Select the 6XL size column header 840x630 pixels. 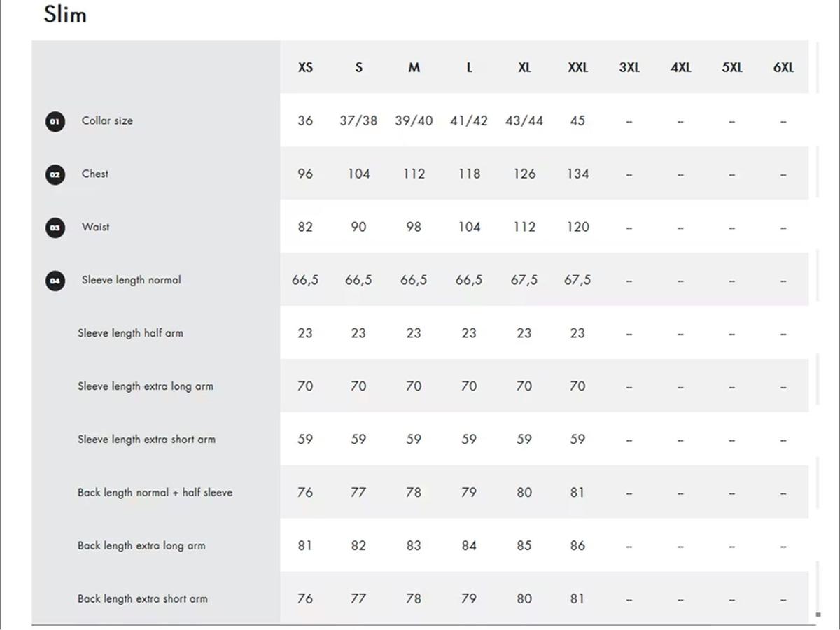click(x=783, y=68)
